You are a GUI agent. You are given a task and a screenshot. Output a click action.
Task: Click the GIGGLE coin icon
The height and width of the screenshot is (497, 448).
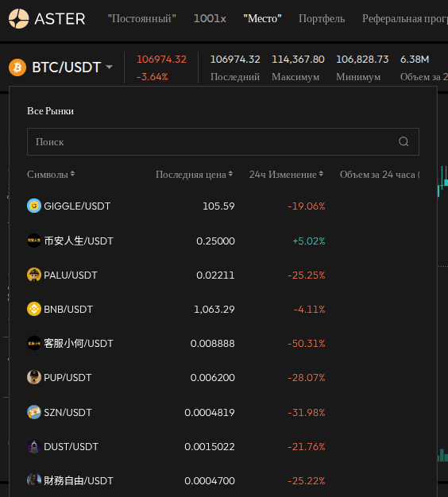point(34,206)
